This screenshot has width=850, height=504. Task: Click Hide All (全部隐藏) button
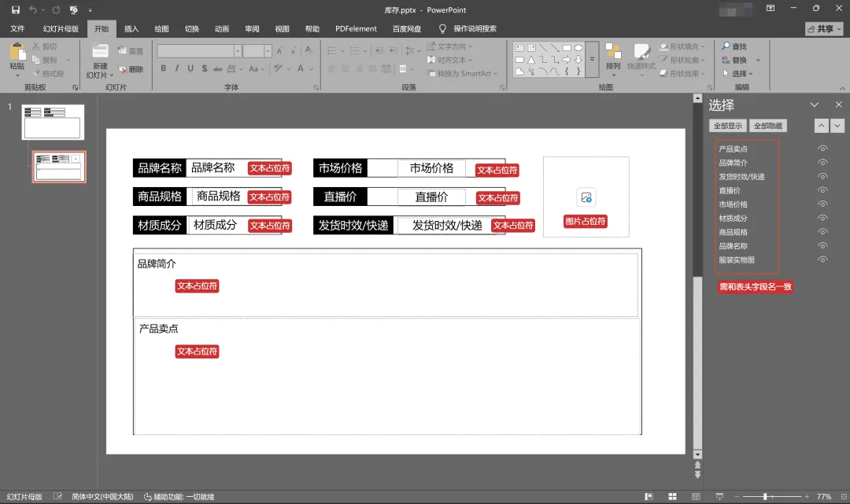click(767, 126)
